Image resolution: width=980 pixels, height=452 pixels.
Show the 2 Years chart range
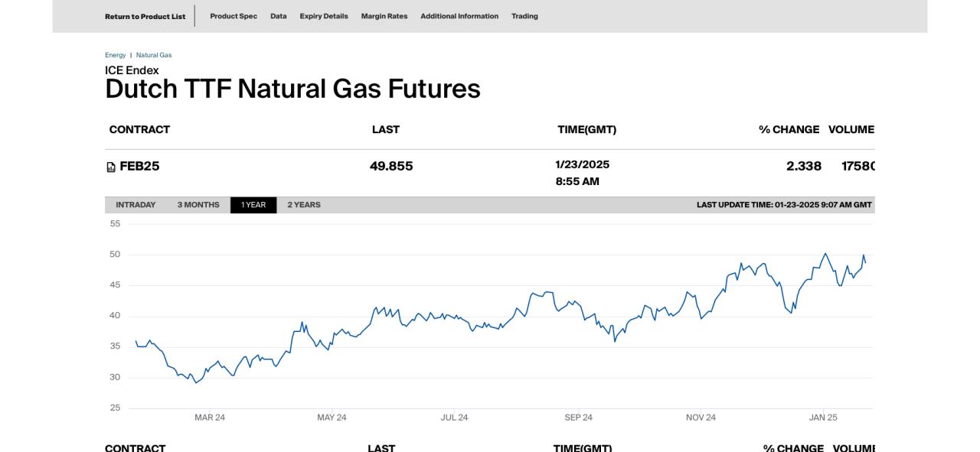click(x=304, y=205)
